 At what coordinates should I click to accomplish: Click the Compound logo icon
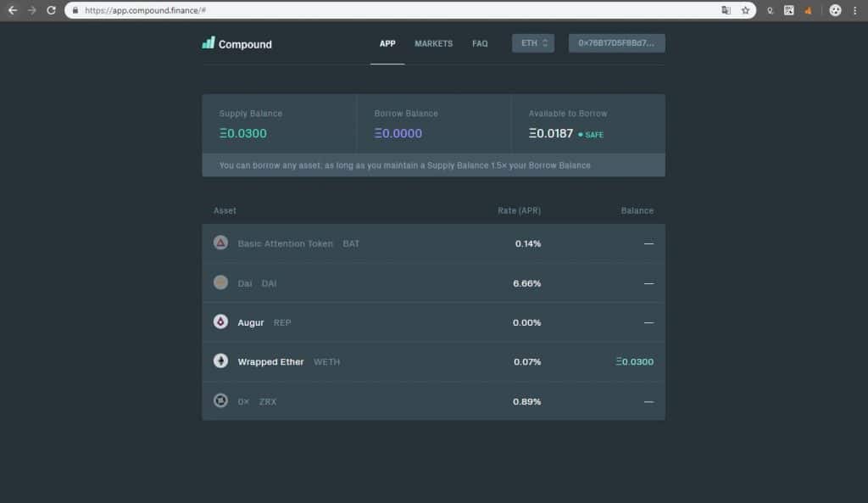[x=209, y=43]
